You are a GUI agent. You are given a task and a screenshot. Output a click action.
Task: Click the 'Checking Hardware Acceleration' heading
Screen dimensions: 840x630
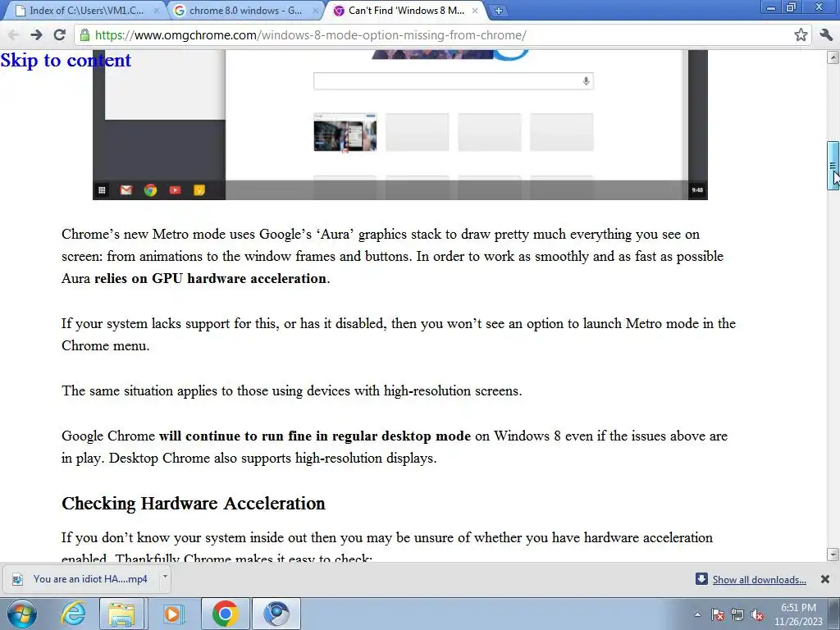click(x=194, y=504)
